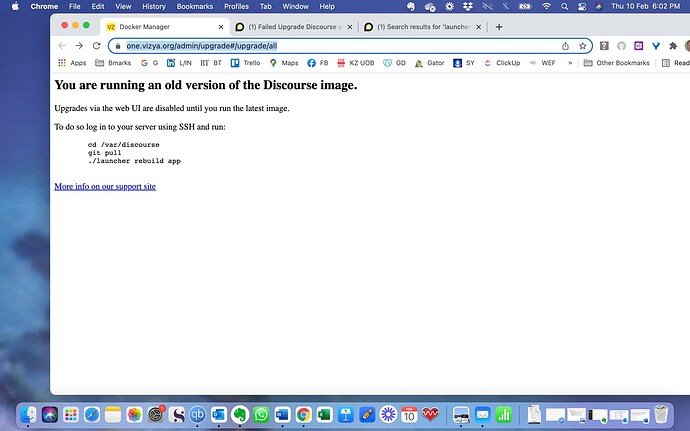Image resolution: width=690 pixels, height=431 pixels.
Task: Open the SY bookmark
Action: point(464,63)
